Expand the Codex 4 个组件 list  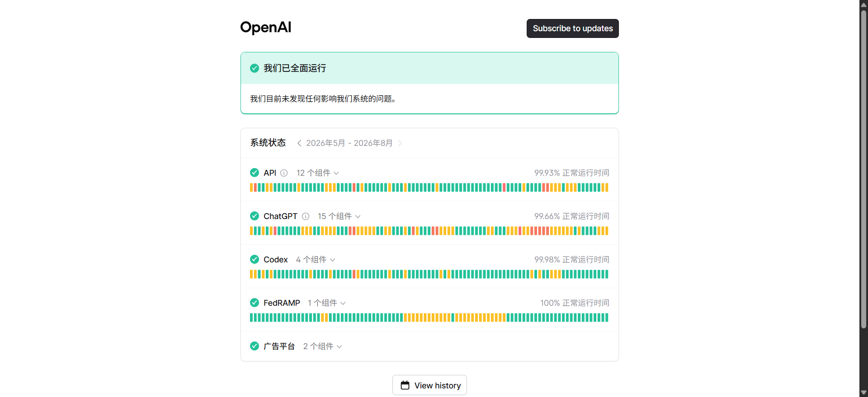(x=316, y=260)
